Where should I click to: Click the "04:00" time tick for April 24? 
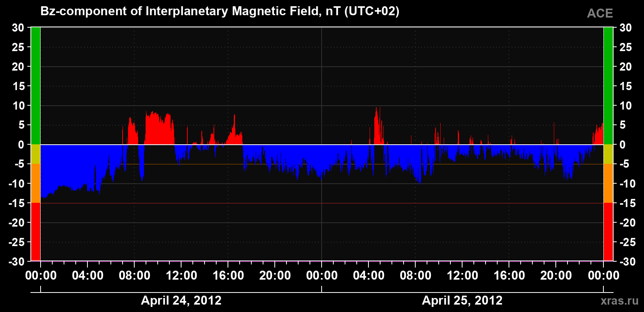point(88,276)
